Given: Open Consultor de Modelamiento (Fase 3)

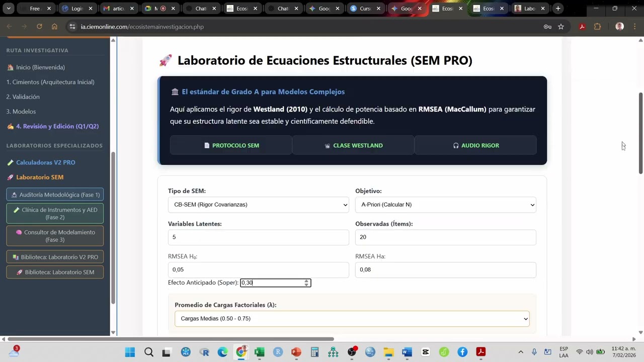Looking at the screenshot, I should [55, 236].
